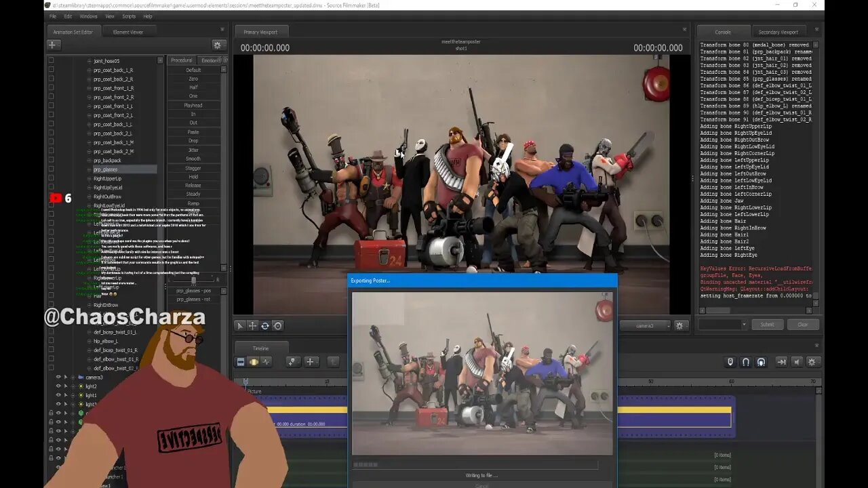Choose the rotate manipulator tool

click(x=265, y=326)
